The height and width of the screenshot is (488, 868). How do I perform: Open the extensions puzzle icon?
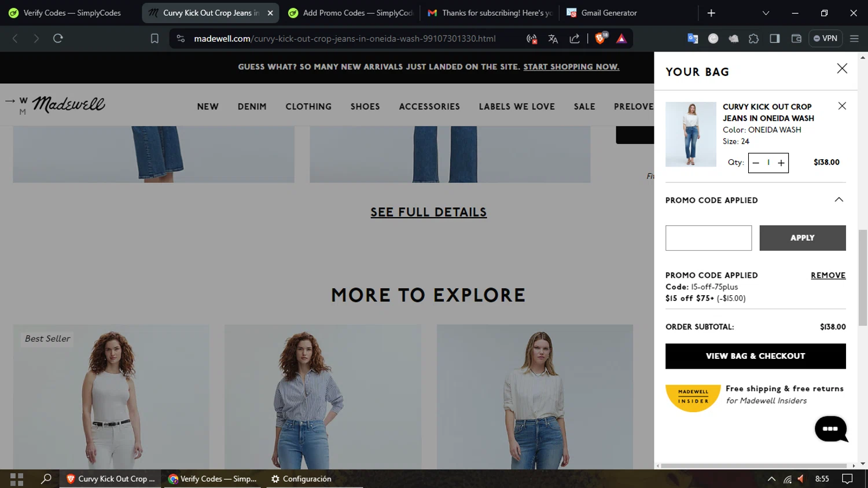coord(753,38)
